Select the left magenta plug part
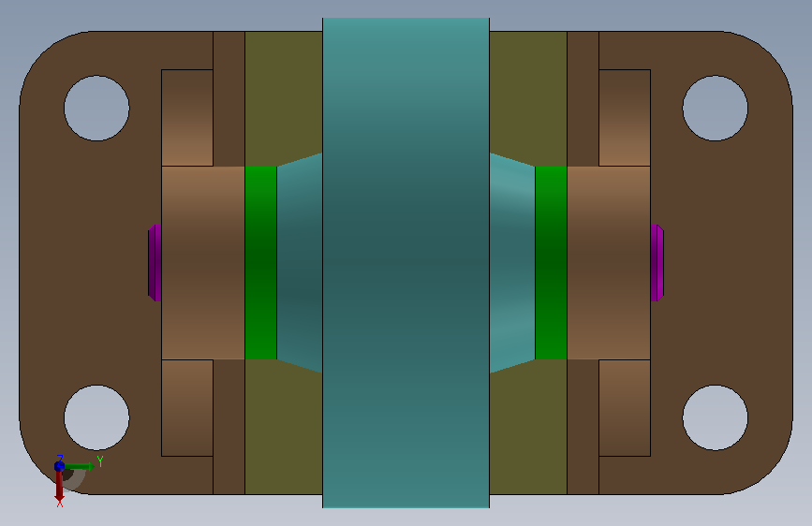The height and width of the screenshot is (526, 812). tap(155, 263)
